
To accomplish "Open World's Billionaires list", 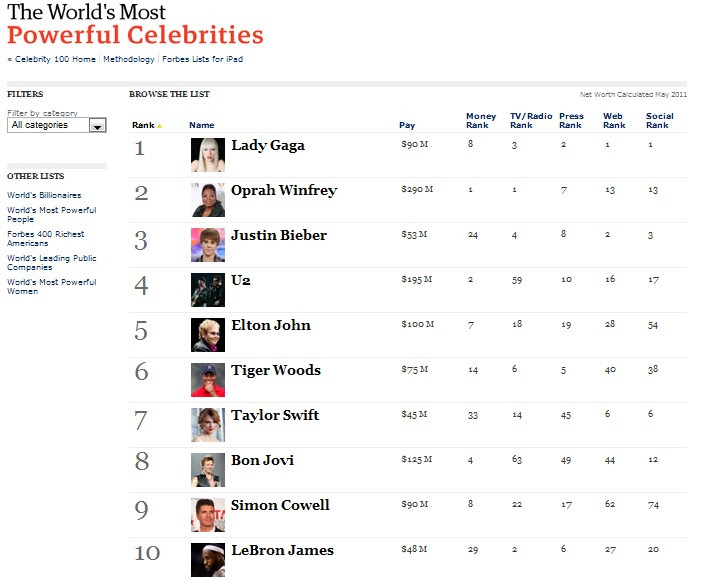I will point(44,195).
